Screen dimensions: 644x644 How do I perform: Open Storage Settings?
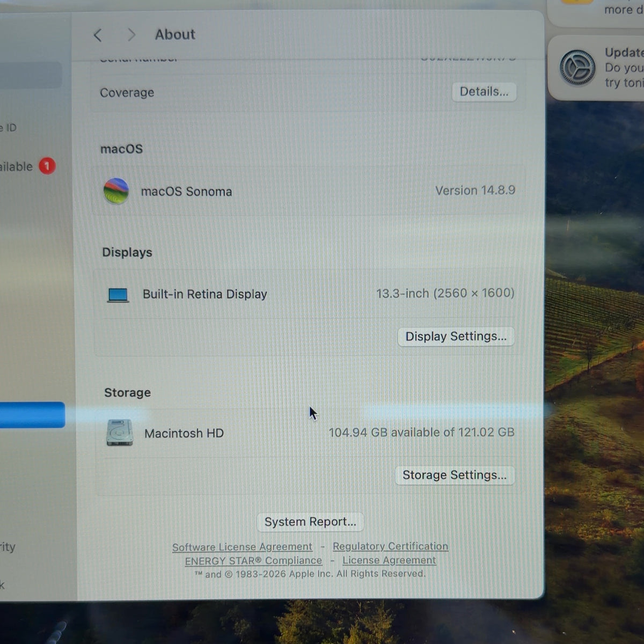click(455, 475)
